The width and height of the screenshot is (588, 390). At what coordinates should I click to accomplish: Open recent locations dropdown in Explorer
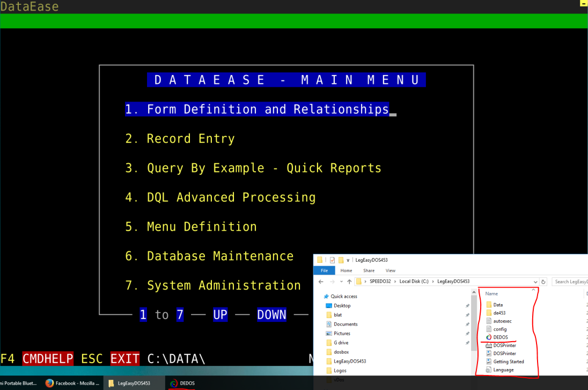341,282
